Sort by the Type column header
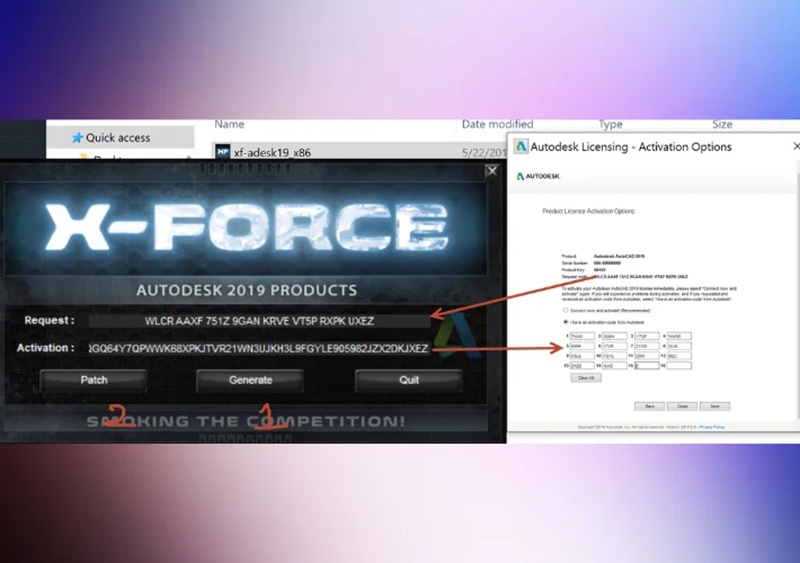800x563 pixels. pos(610,124)
